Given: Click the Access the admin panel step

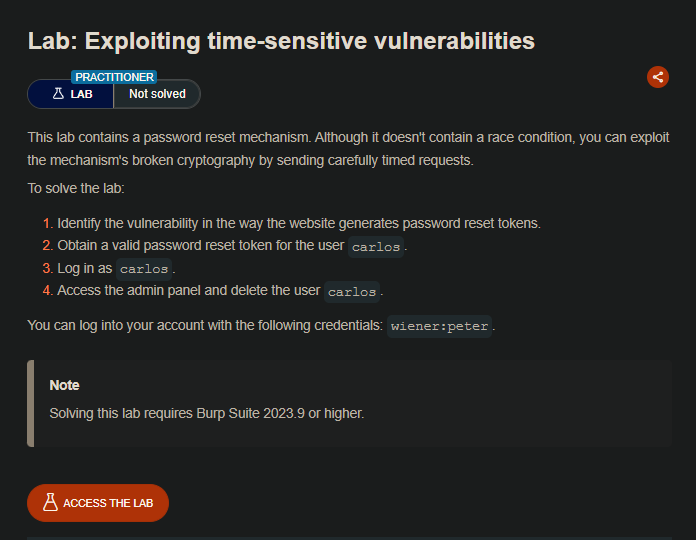Looking at the screenshot, I should (x=190, y=291).
